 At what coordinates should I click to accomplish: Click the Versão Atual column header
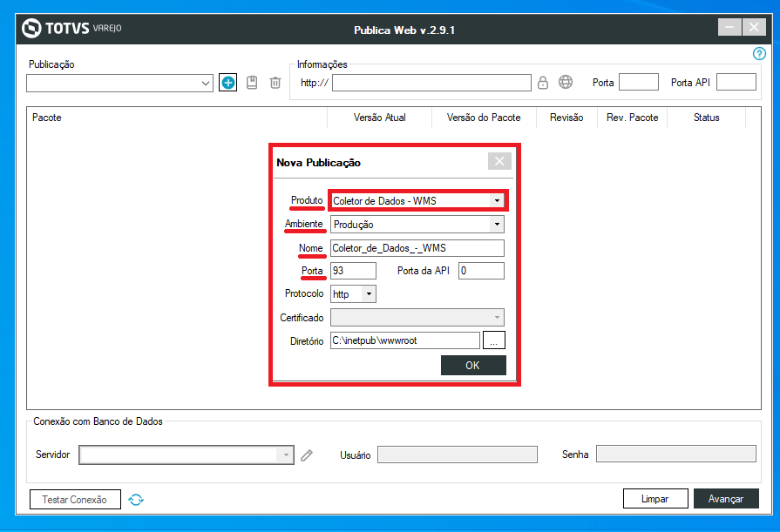pyautogui.click(x=380, y=118)
